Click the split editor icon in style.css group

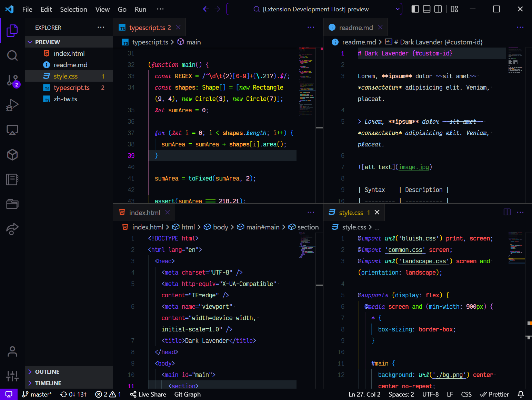507,212
